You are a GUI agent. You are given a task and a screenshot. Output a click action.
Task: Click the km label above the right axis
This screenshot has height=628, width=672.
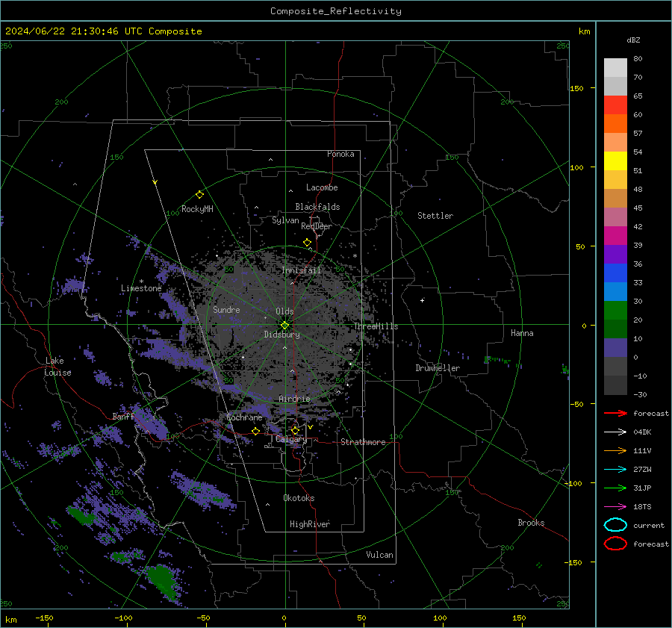click(584, 31)
